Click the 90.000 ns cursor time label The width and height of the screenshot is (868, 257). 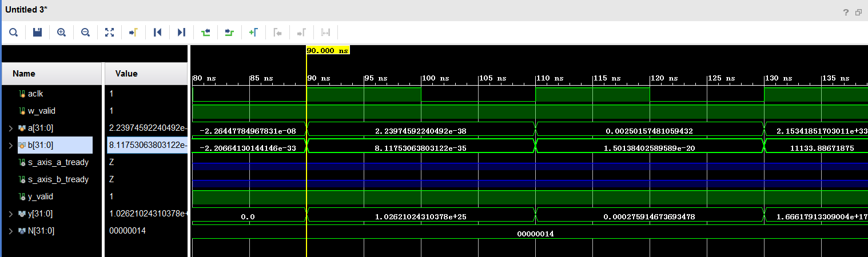[328, 50]
